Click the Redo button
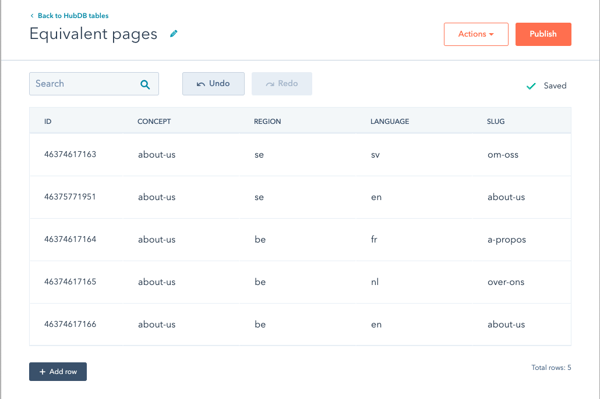The image size is (600, 399). coord(282,83)
